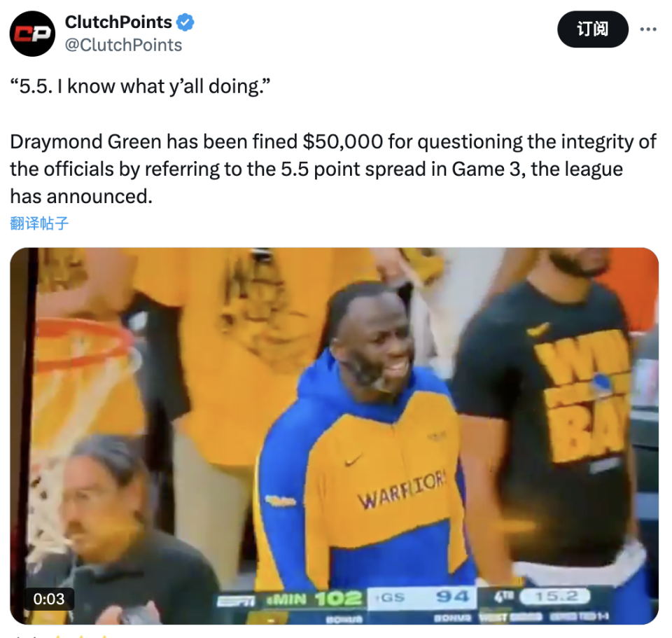The width and height of the screenshot is (672, 638).
Task: Click the 15.2 game clock in video
Action: pos(555,597)
